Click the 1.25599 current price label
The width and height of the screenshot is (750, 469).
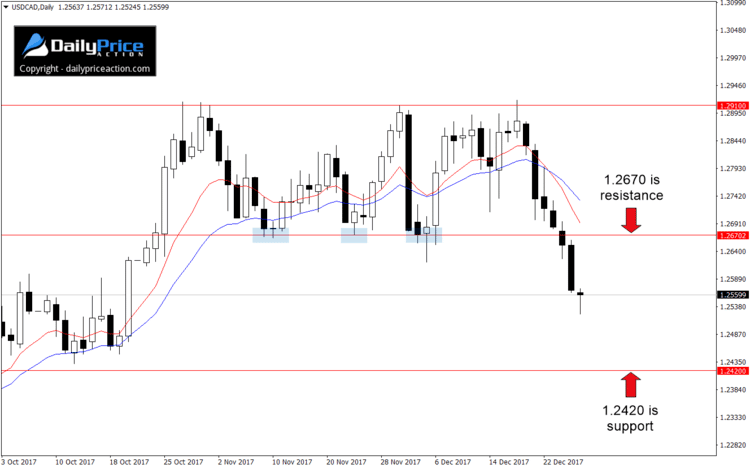click(x=733, y=295)
